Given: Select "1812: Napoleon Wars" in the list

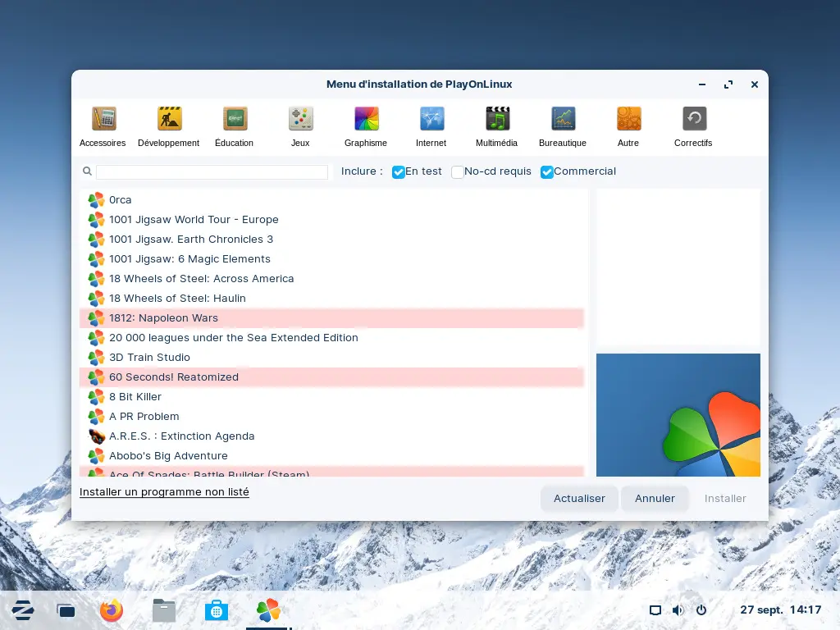Looking at the screenshot, I should pyautogui.click(x=164, y=318).
